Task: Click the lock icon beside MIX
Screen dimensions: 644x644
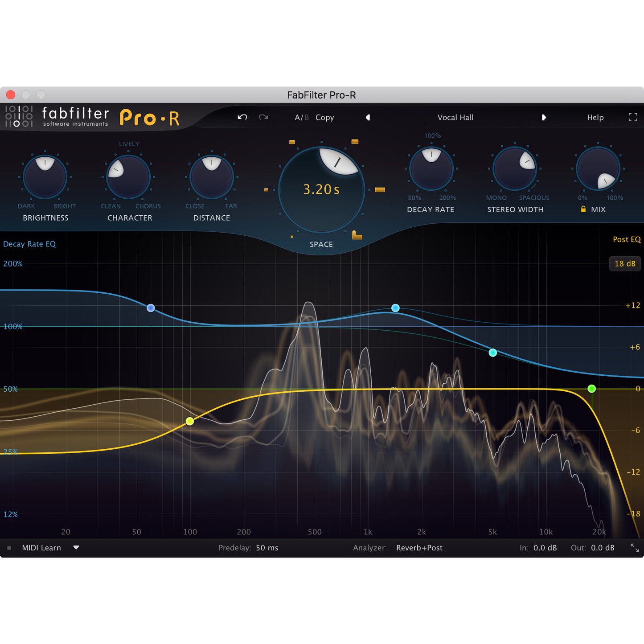Action: pos(583,209)
